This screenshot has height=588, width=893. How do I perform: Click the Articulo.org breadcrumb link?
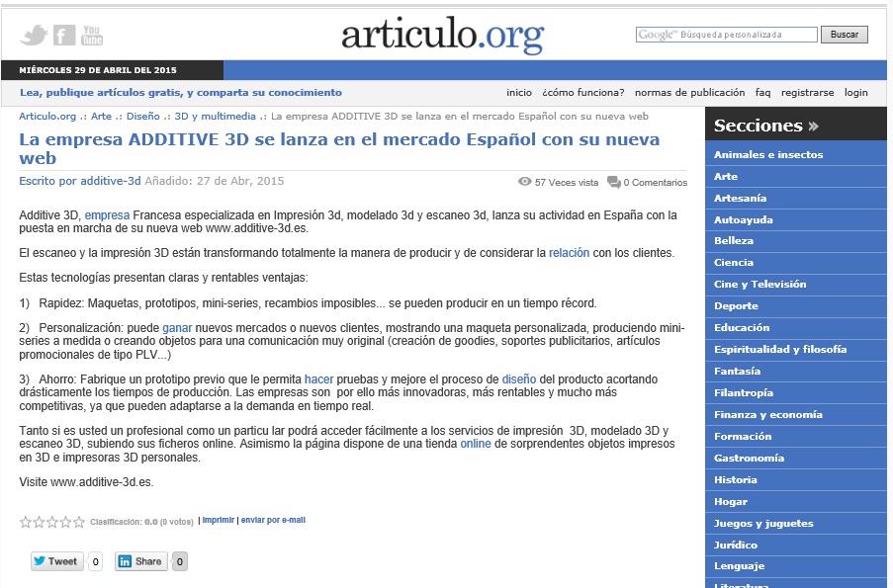(x=47, y=117)
